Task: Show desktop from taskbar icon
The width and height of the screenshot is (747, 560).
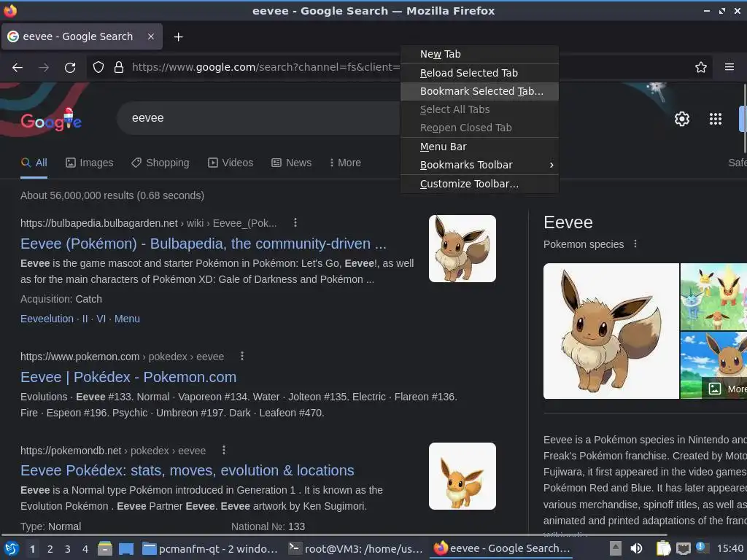Action: 126,548
